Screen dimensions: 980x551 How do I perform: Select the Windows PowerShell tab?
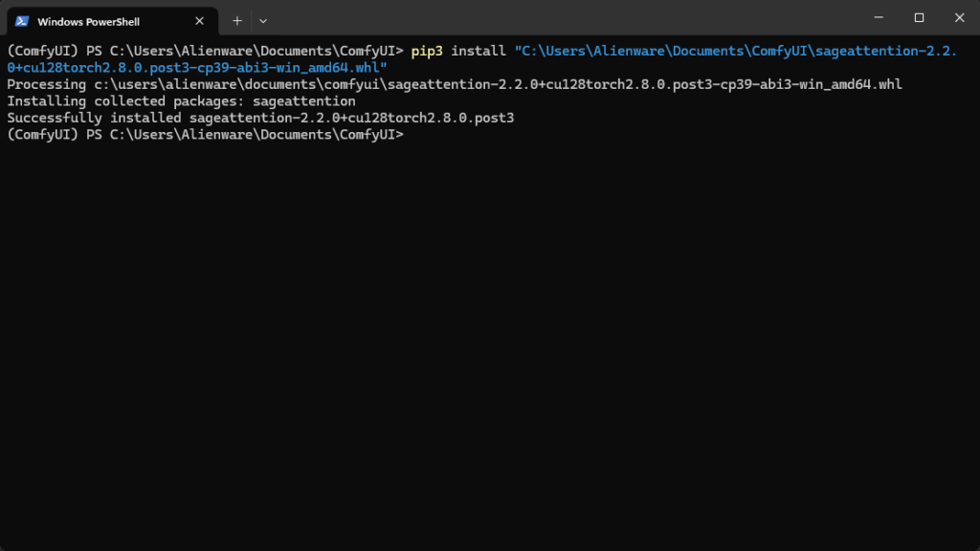coord(91,21)
